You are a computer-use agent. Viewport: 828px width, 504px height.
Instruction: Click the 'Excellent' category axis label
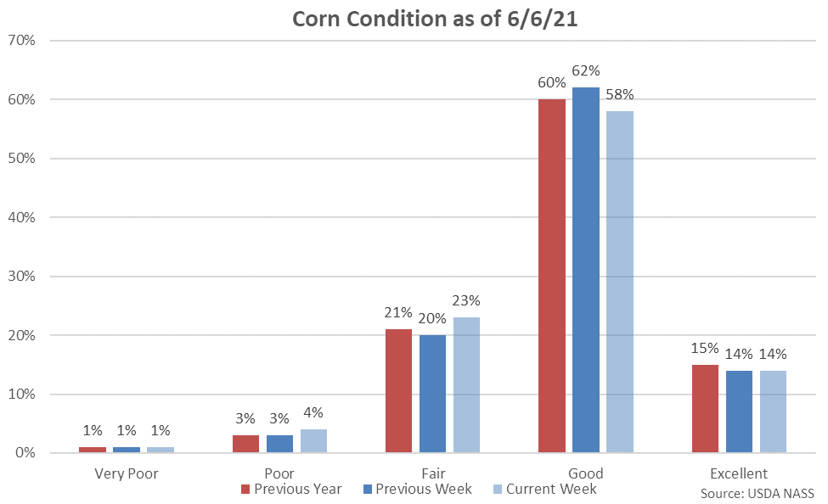point(739,473)
